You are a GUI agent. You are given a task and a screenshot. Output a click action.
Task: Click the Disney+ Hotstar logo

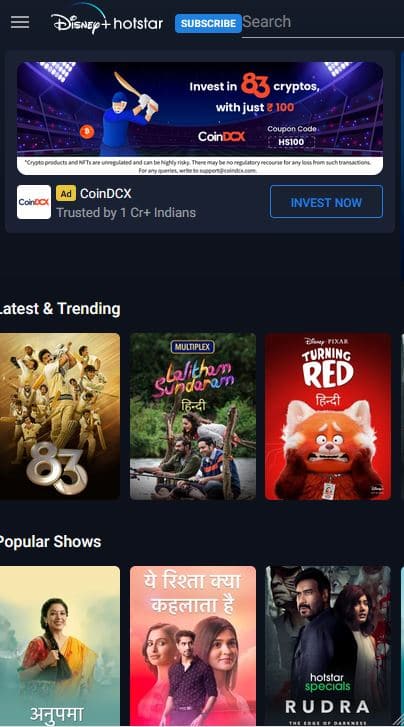click(x=107, y=20)
